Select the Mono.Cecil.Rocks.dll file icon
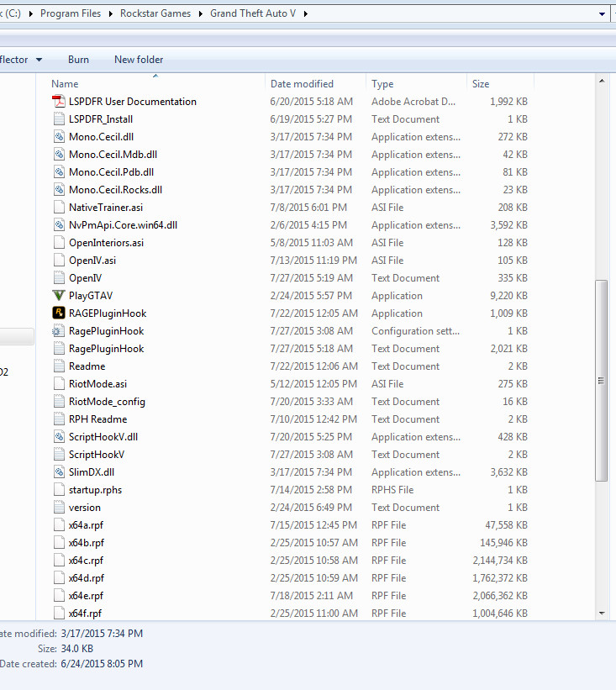This screenshot has width=616, height=690. click(59, 190)
